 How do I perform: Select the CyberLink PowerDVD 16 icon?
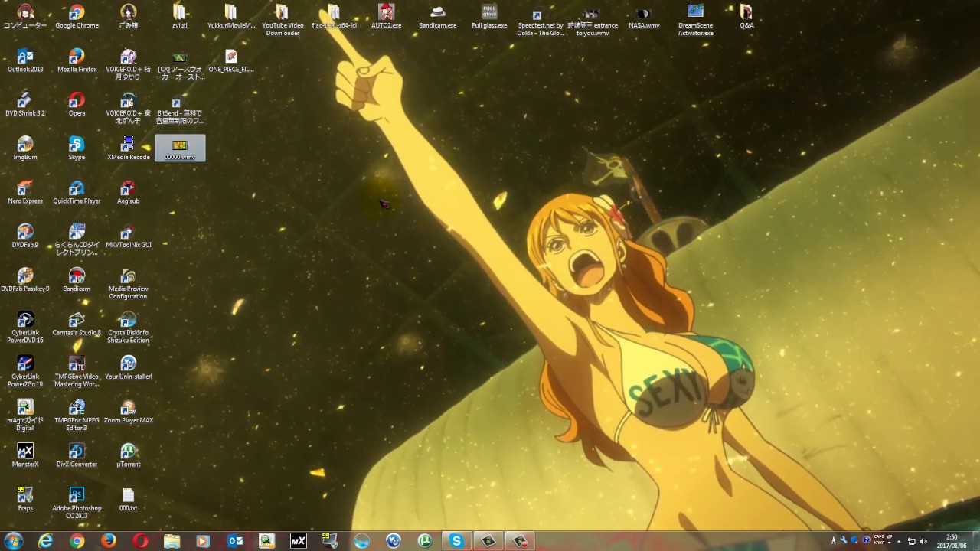click(25, 327)
